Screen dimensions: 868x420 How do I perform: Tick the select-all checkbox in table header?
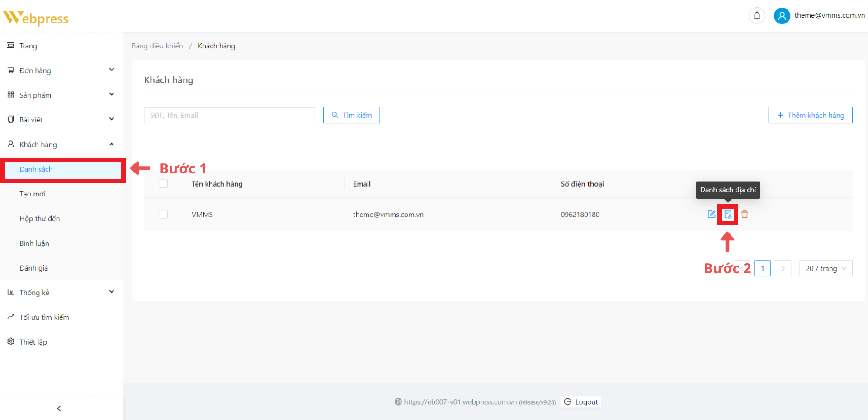pyautogui.click(x=164, y=184)
